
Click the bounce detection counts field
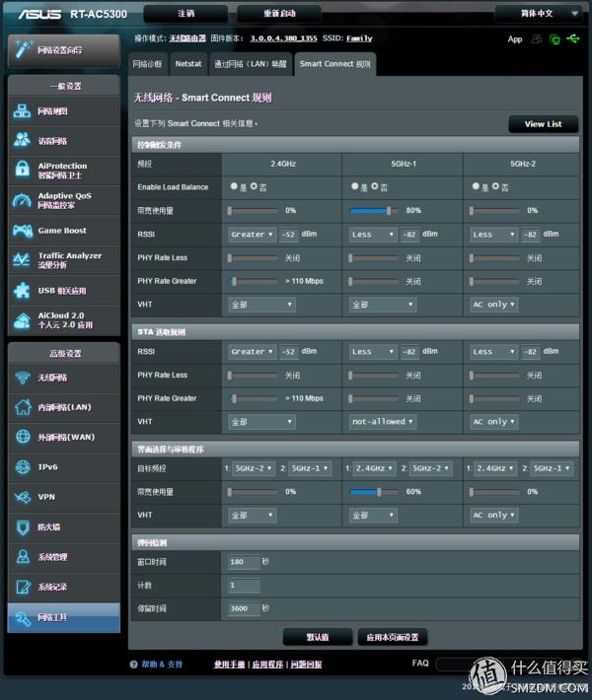pyautogui.click(x=244, y=586)
